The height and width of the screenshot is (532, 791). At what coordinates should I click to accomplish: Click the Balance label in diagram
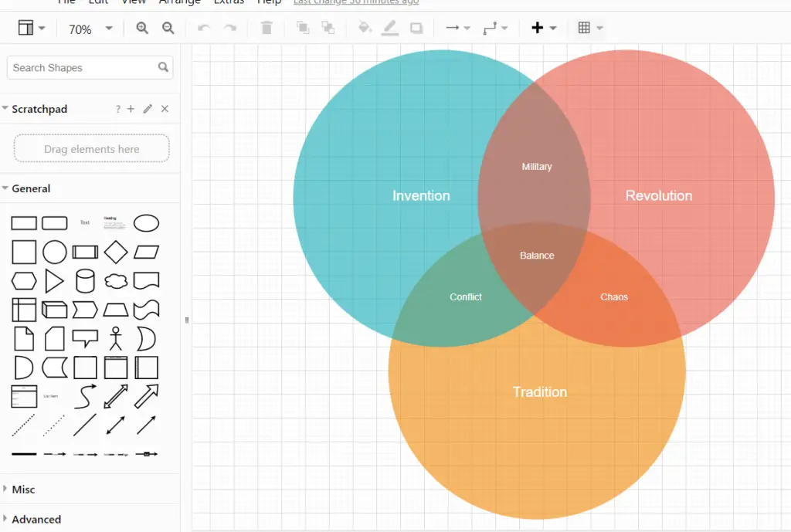(x=537, y=256)
